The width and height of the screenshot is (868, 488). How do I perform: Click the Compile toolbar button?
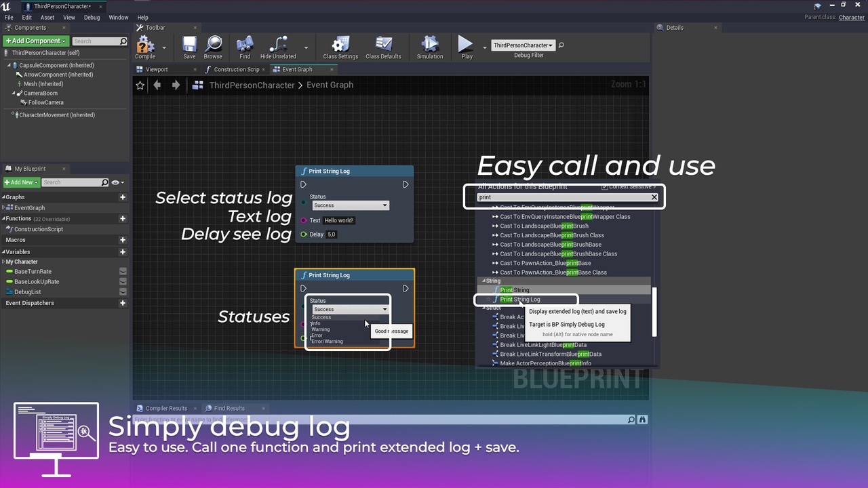tap(145, 47)
